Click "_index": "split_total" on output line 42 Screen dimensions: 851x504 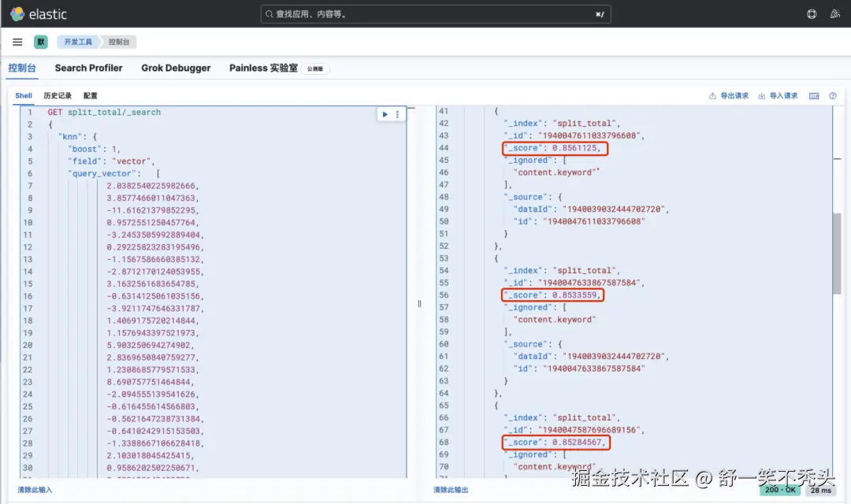click(562, 123)
